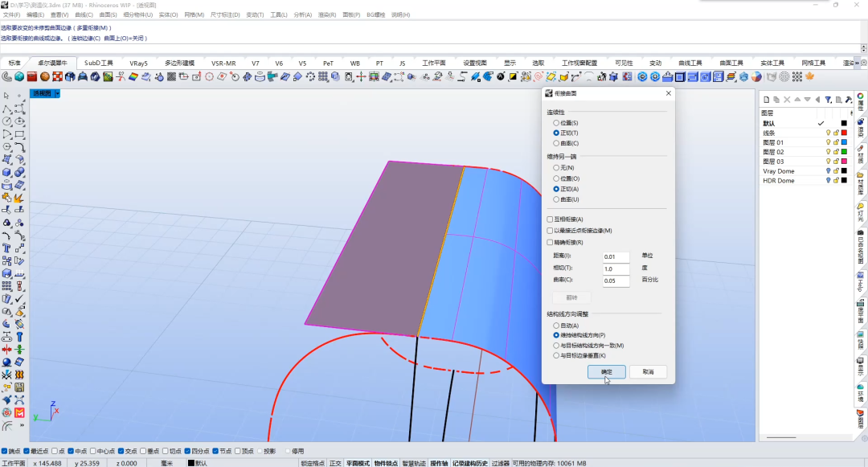Click the curvature percentage 0.05 field
The width and height of the screenshot is (868, 467).
pos(616,281)
